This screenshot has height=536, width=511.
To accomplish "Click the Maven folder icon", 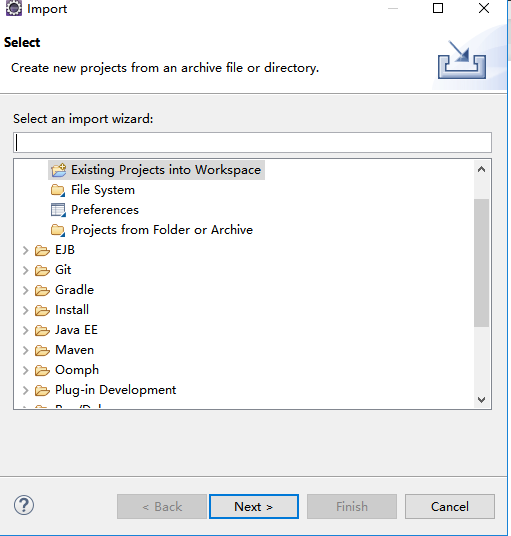I will click(x=42, y=350).
